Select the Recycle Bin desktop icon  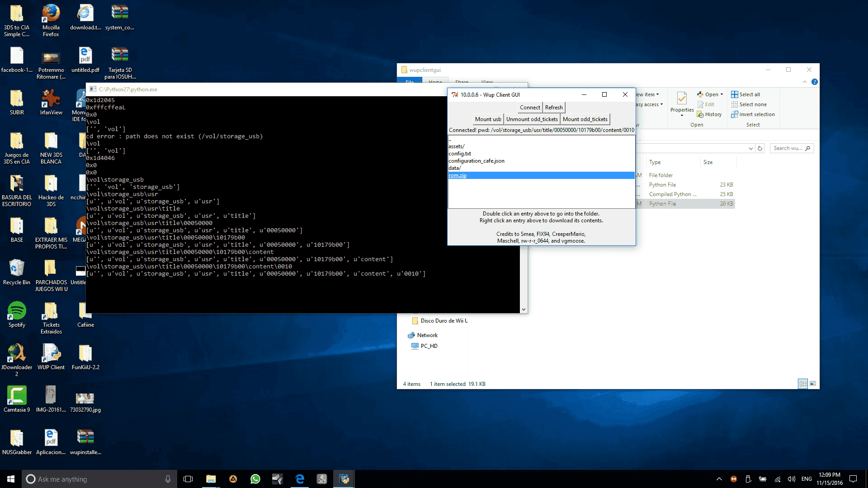(x=17, y=272)
